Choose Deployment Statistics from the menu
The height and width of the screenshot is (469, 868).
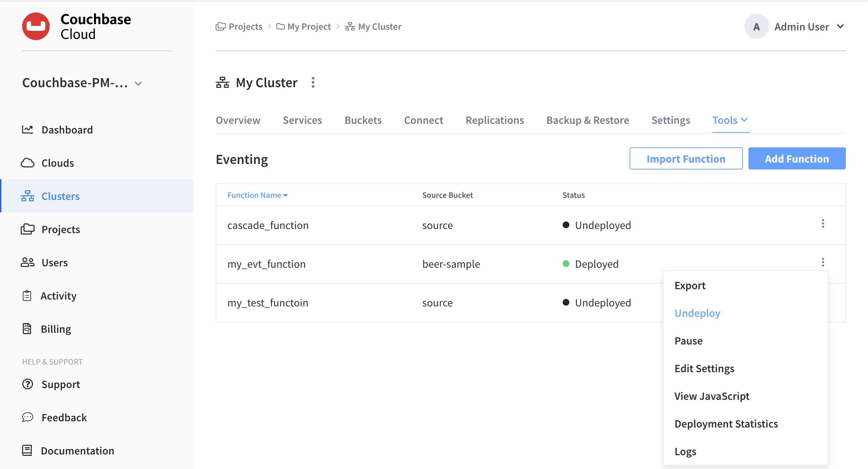click(x=726, y=424)
